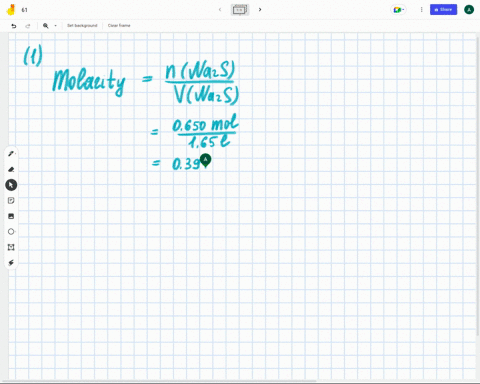Open the frame bar thumbnail
Viewport: 480px width, 384px height.
click(240, 10)
